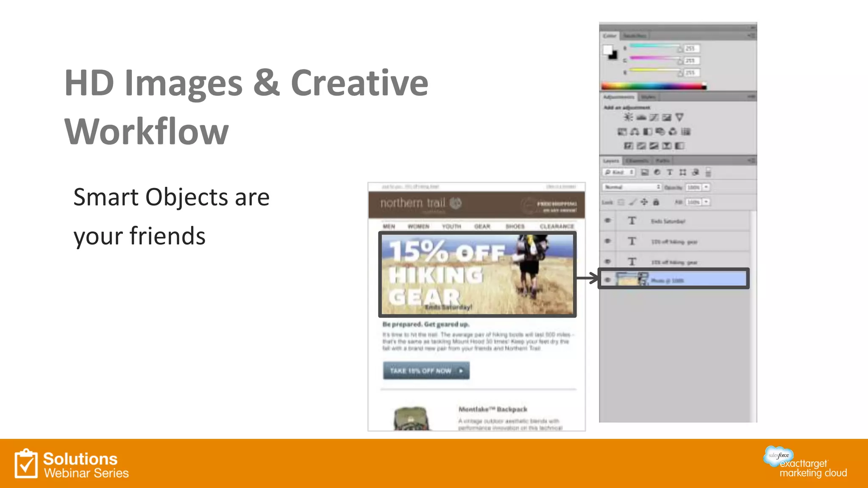Add a Curves adjustment
The image size is (868, 488).
(654, 117)
